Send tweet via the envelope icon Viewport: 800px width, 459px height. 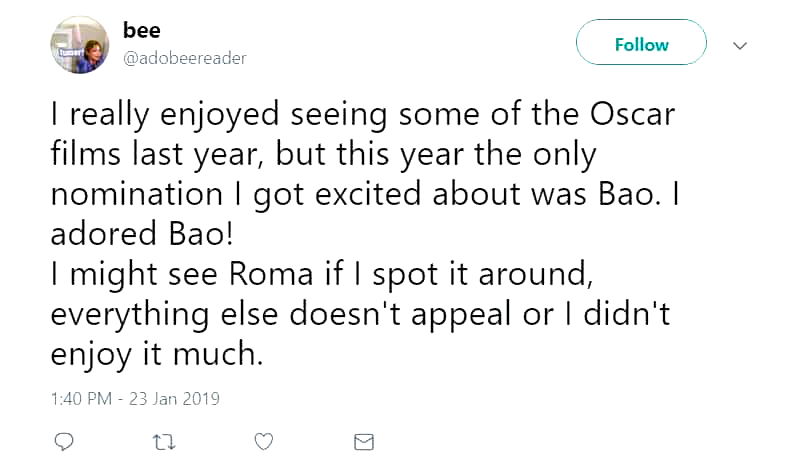click(364, 440)
